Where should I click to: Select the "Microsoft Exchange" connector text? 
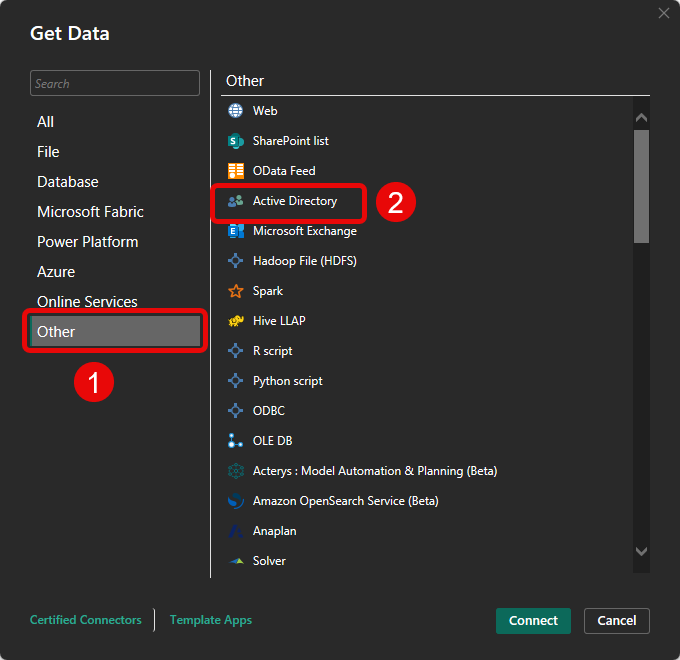pyautogui.click(x=305, y=231)
